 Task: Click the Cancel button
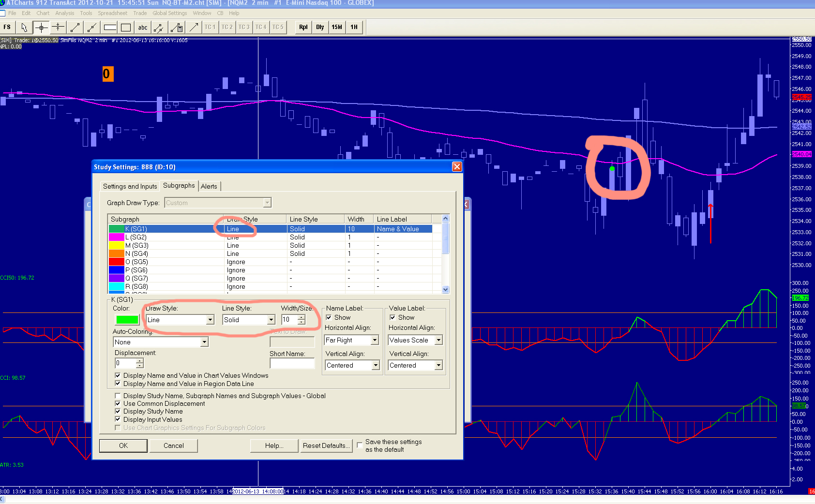(x=174, y=445)
